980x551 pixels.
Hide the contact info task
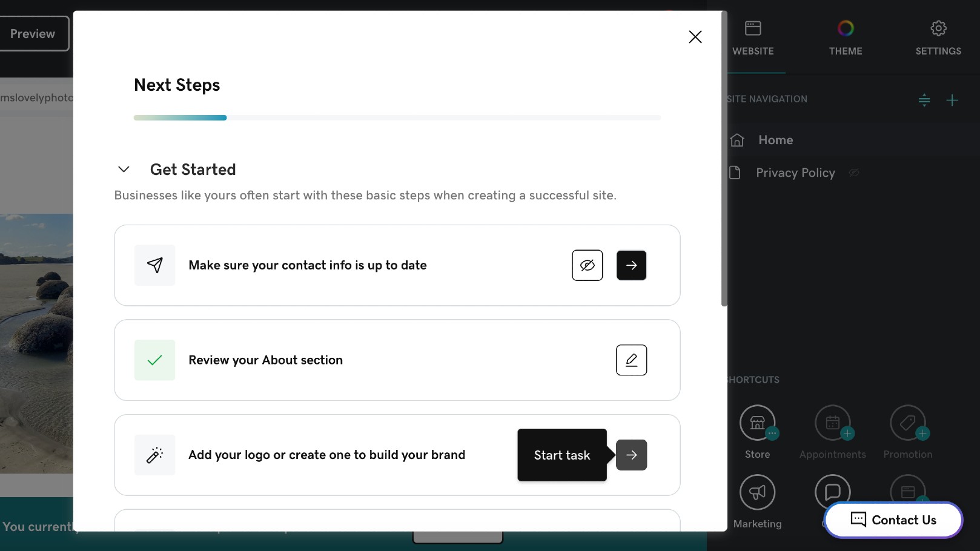[x=588, y=265]
